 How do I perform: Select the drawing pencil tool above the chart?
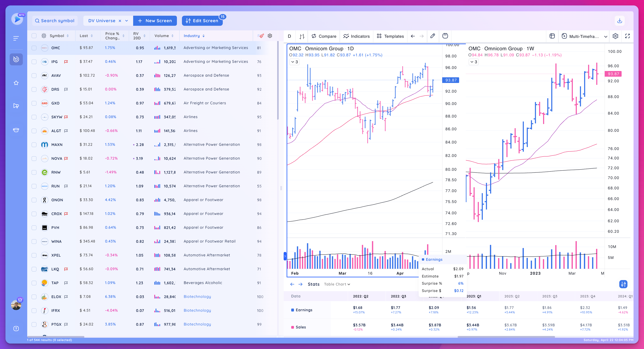click(x=433, y=36)
